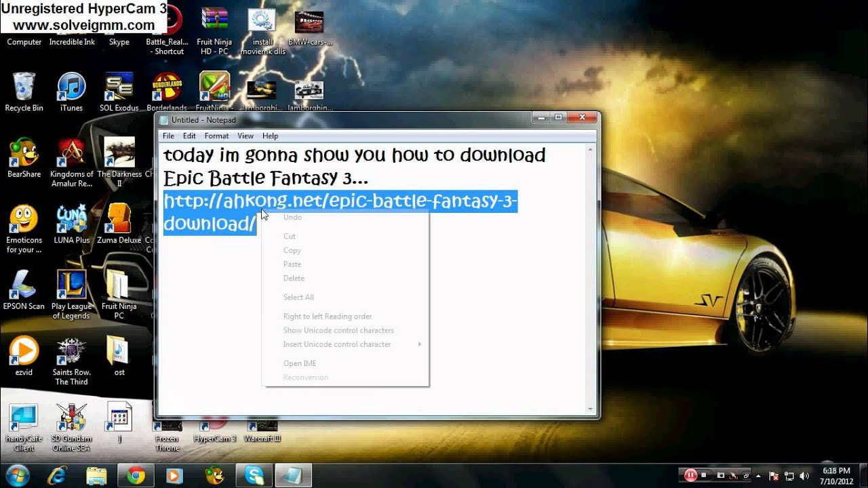Open the Fruit Ninja HD - PC archive
868x488 pixels.
(x=214, y=31)
